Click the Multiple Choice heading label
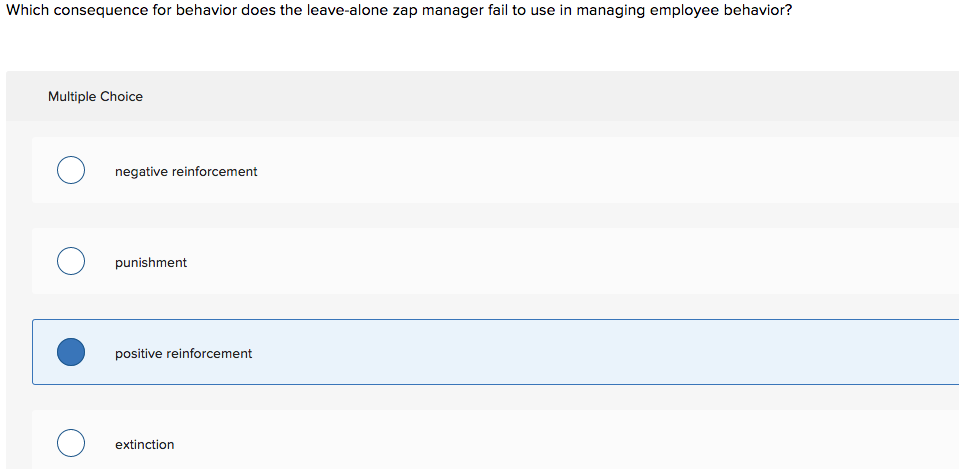The image size is (959, 469). [95, 97]
